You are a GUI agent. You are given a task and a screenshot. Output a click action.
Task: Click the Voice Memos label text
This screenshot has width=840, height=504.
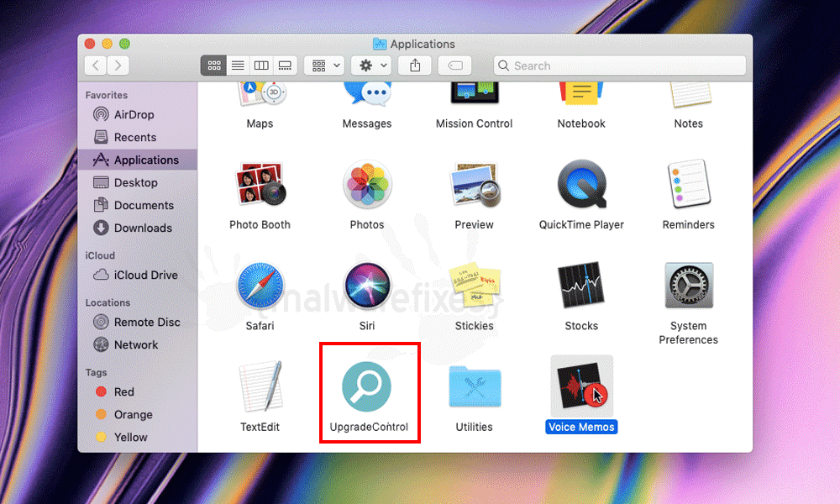tap(581, 427)
